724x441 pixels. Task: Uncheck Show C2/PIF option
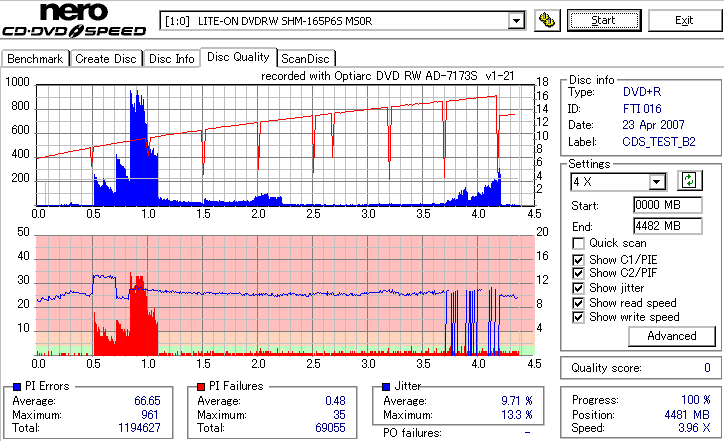pos(578,273)
